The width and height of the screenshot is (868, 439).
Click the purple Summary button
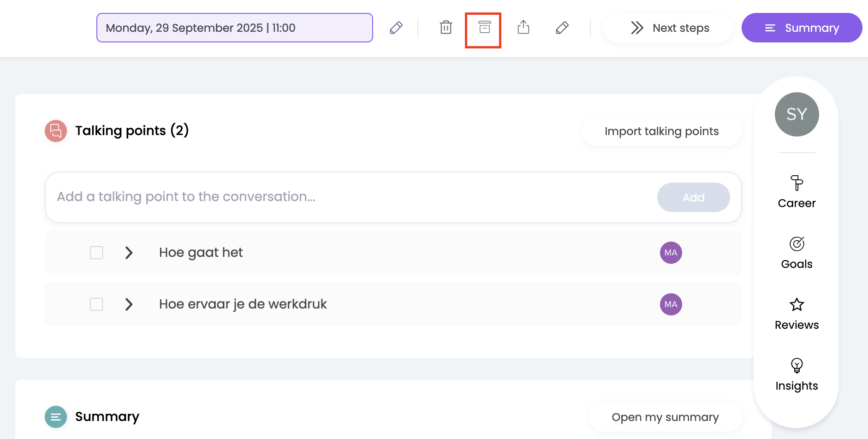click(802, 28)
